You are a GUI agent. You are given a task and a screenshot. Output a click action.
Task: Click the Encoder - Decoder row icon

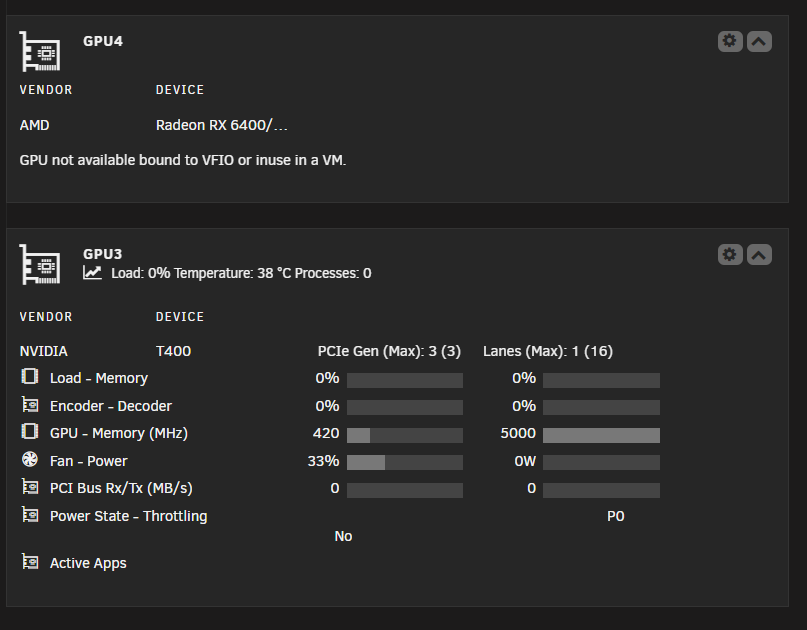(x=30, y=405)
